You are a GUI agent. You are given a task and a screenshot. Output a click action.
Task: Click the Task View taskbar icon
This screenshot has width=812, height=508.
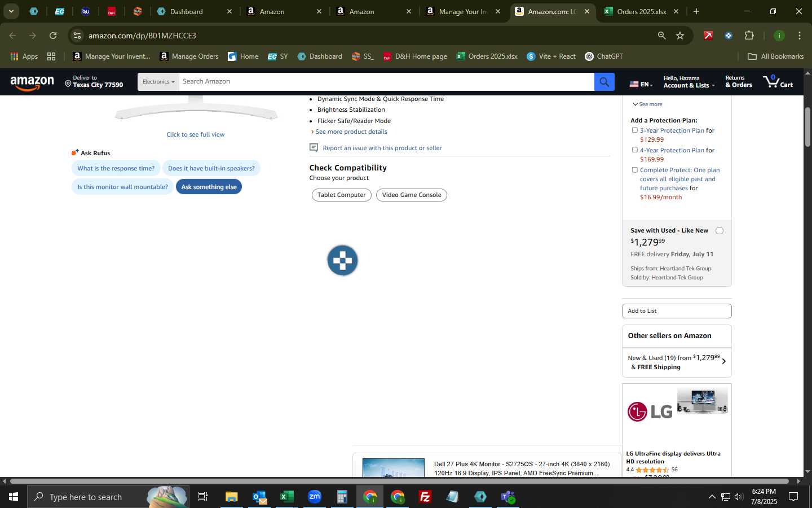click(x=203, y=497)
